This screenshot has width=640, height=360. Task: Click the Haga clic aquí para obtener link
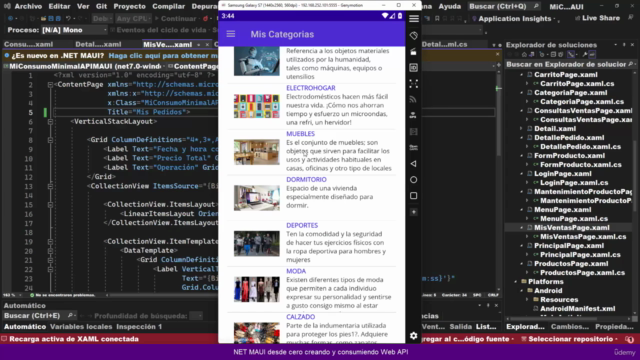click(163, 56)
